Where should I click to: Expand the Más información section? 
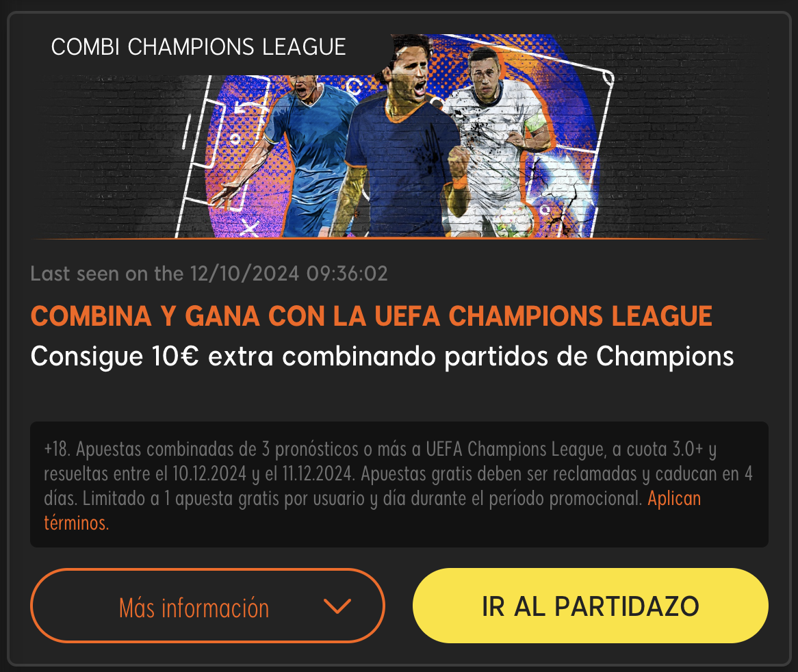coord(207,606)
